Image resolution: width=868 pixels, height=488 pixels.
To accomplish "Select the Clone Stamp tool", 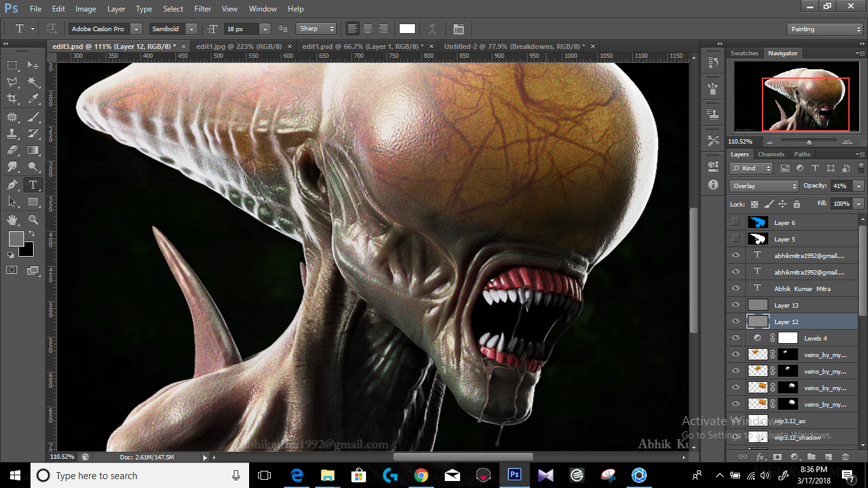I will [x=12, y=133].
